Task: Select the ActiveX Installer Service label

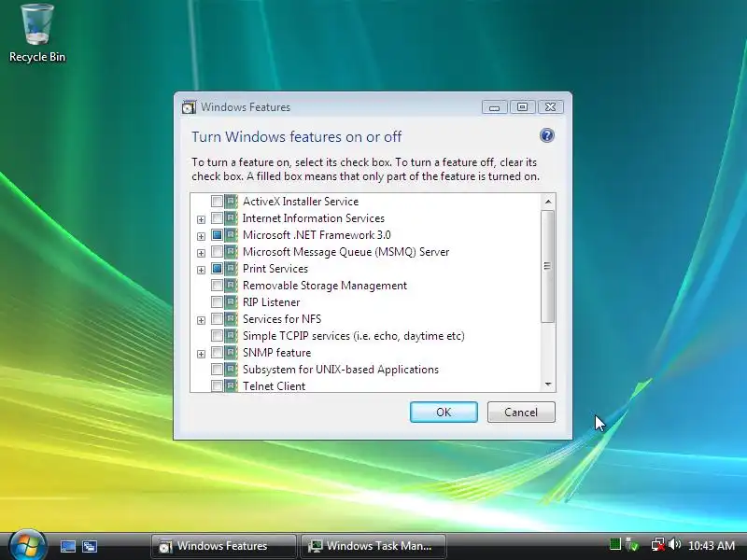Action: (301, 202)
